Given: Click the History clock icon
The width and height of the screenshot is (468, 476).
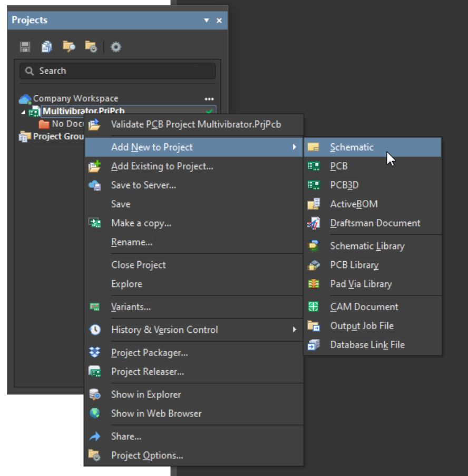Looking at the screenshot, I should (95, 330).
